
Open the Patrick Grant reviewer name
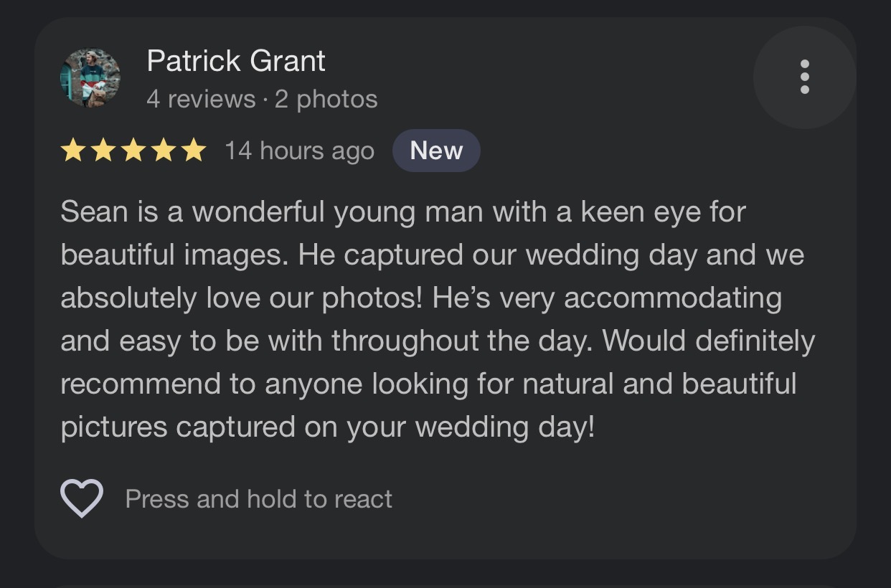[236, 61]
